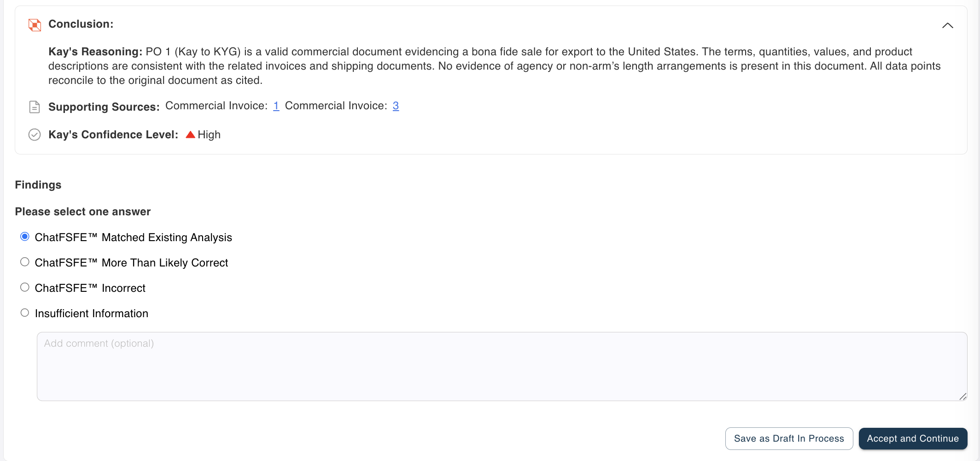The height and width of the screenshot is (461, 980).
Task: Select ChatFSFE Incorrect radio option
Action: [25, 288]
